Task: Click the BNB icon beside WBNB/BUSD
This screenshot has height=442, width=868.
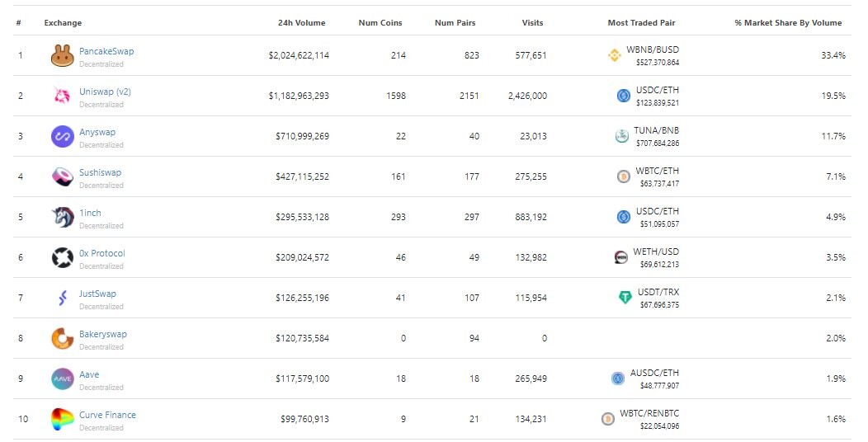Action: [x=615, y=55]
